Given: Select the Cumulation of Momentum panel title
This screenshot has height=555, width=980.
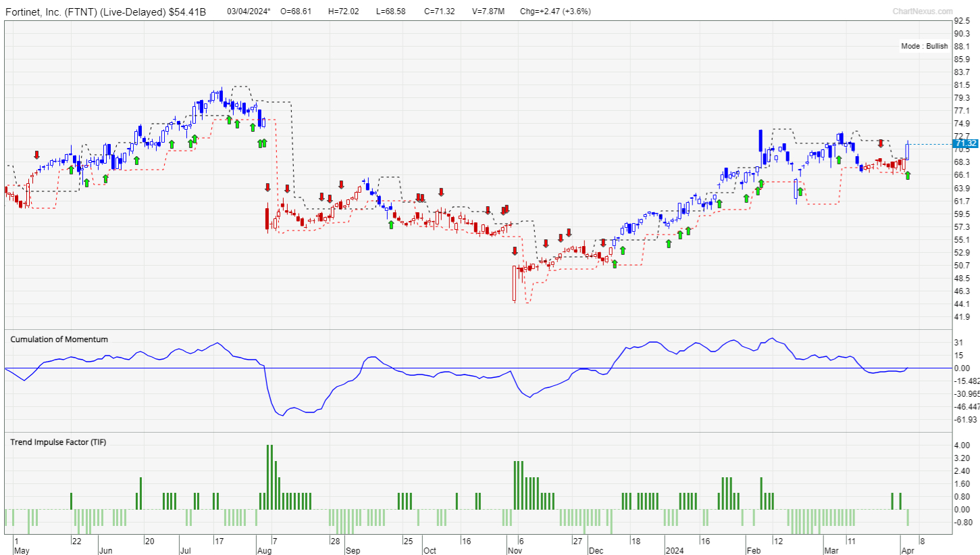Looking at the screenshot, I should click(59, 339).
